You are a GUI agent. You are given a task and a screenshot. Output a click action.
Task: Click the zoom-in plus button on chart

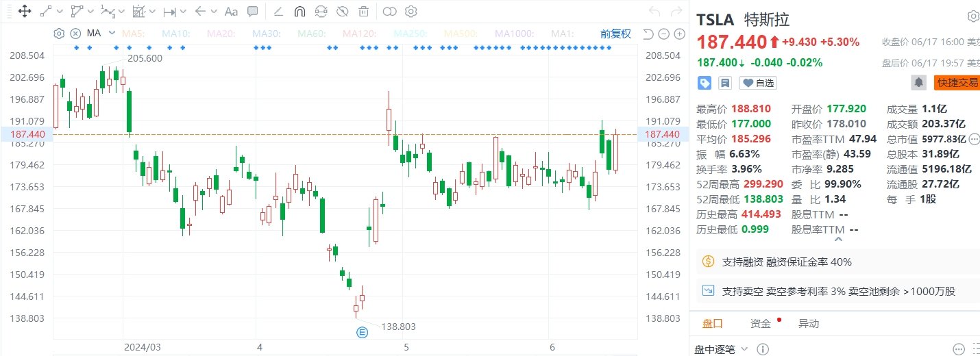(x=680, y=34)
